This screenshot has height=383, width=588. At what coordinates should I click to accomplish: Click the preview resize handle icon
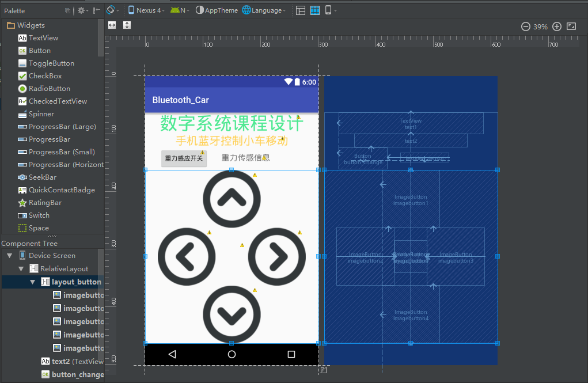tap(323, 370)
